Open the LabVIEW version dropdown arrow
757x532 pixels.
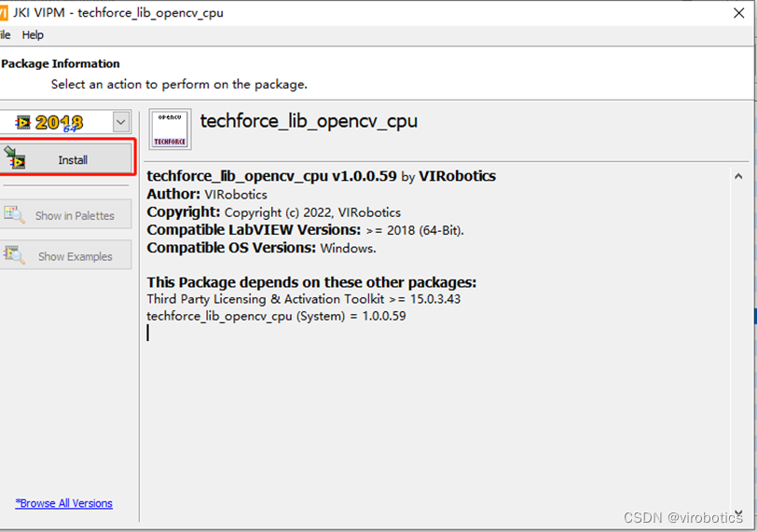tap(121, 122)
